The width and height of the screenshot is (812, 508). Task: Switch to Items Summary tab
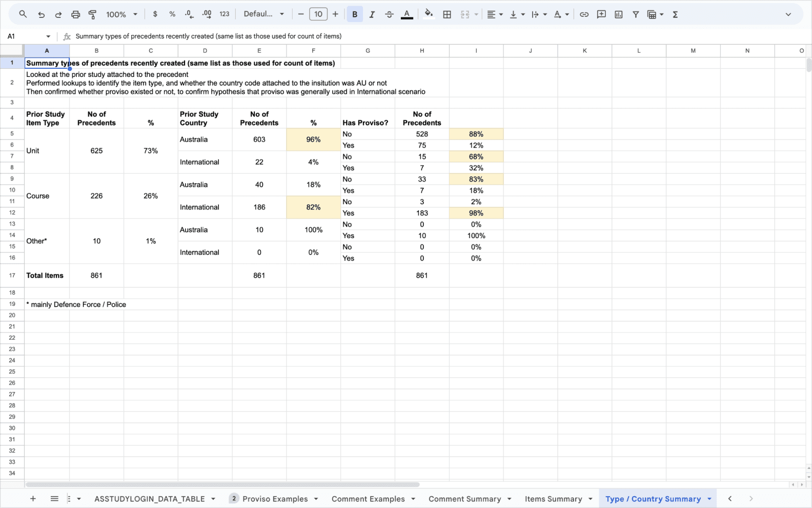[x=554, y=499]
